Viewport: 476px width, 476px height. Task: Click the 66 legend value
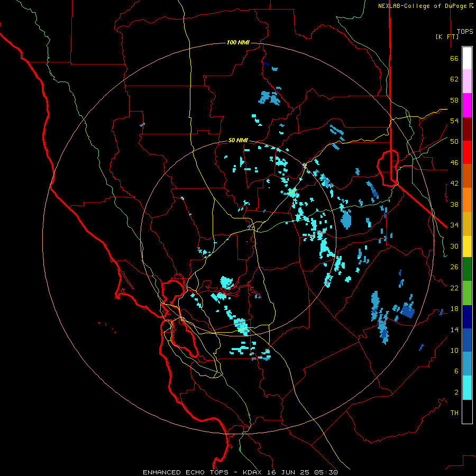pyautogui.click(x=454, y=59)
